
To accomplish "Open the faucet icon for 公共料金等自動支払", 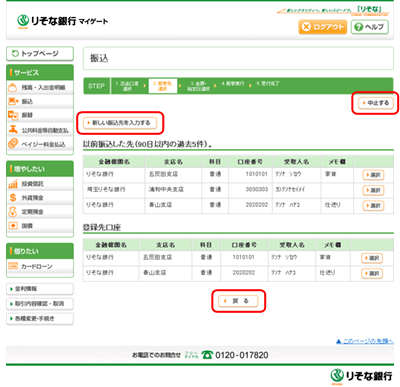I will click(x=13, y=129).
